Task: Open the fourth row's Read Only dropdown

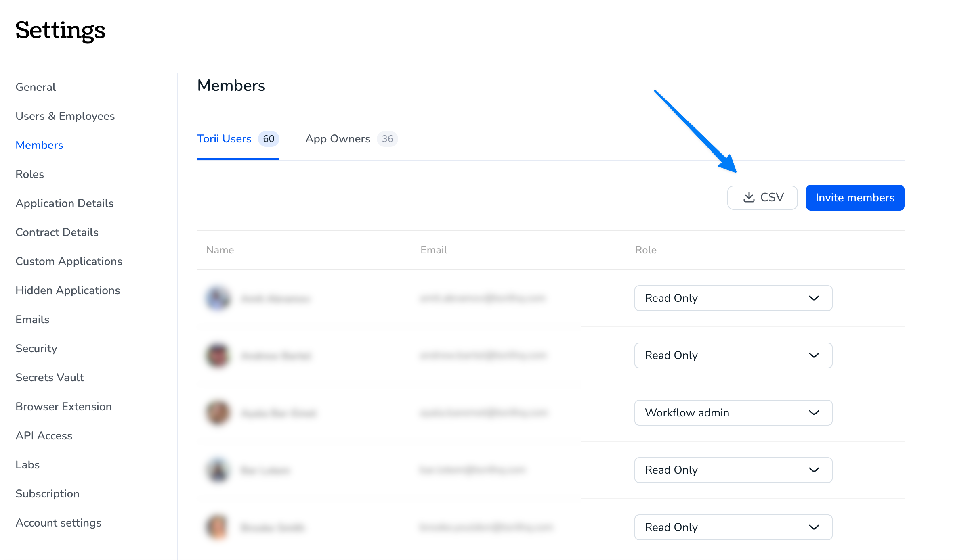Action: [x=733, y=470]
